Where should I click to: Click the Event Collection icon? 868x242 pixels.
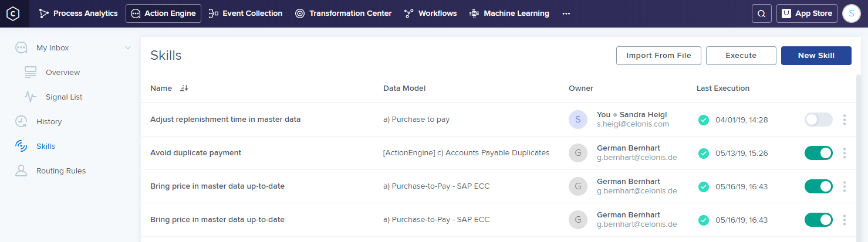[x=214, y=13]
